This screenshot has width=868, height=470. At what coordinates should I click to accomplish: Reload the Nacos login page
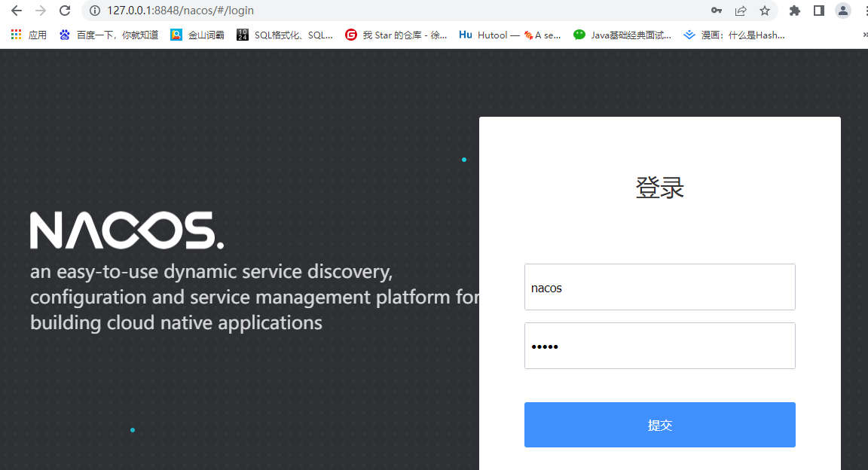(x=65, y=11)
